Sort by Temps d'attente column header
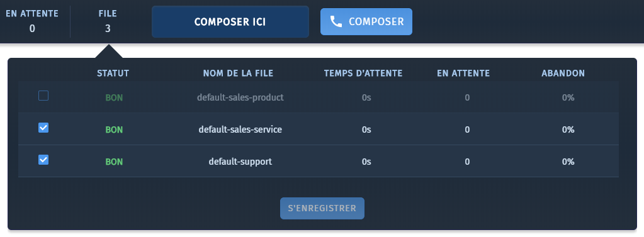644x237 pixels. click(363, 74)
